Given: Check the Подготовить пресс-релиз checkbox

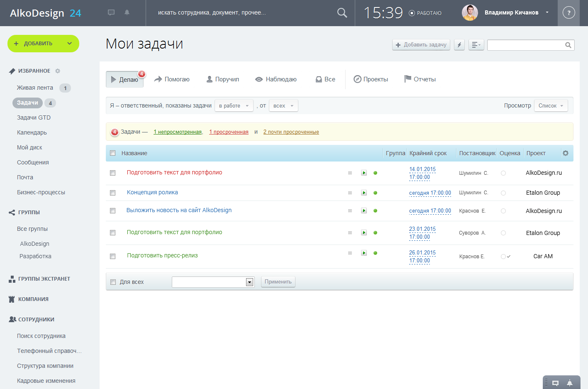Looking at the screenshot, I should coord(112,256).
